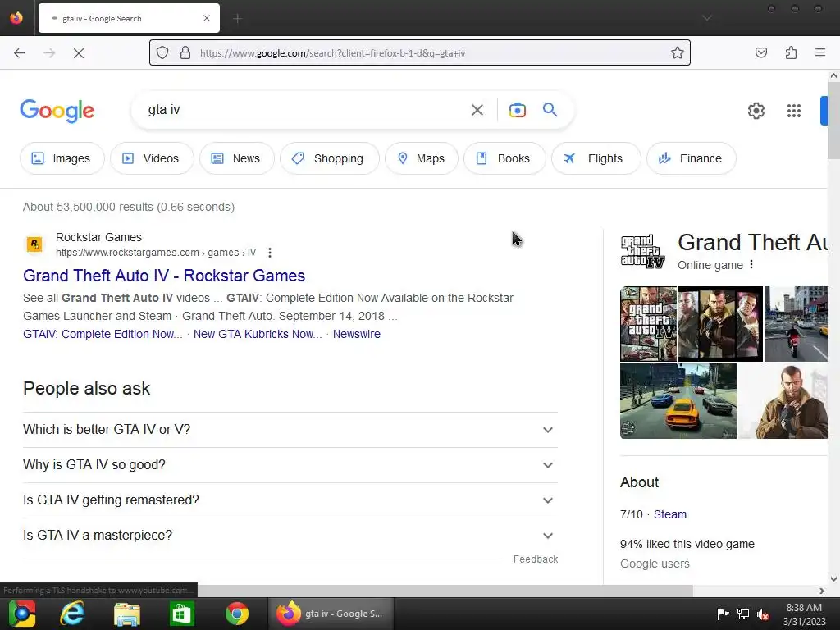Launch Internet Explorer from the taskbar
The width and height of the screenshot is (840, 630).
click(72, 614)
